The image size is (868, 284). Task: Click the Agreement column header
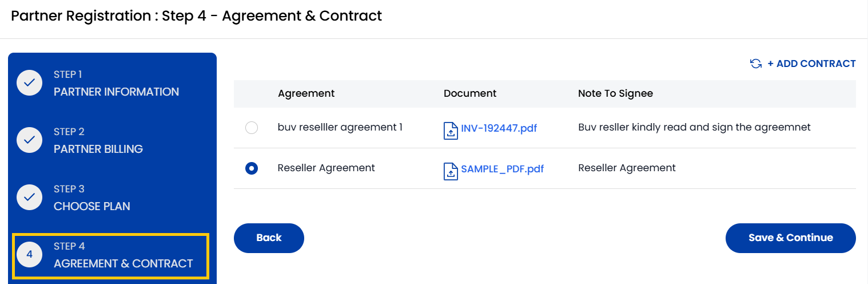click(306, 93)
